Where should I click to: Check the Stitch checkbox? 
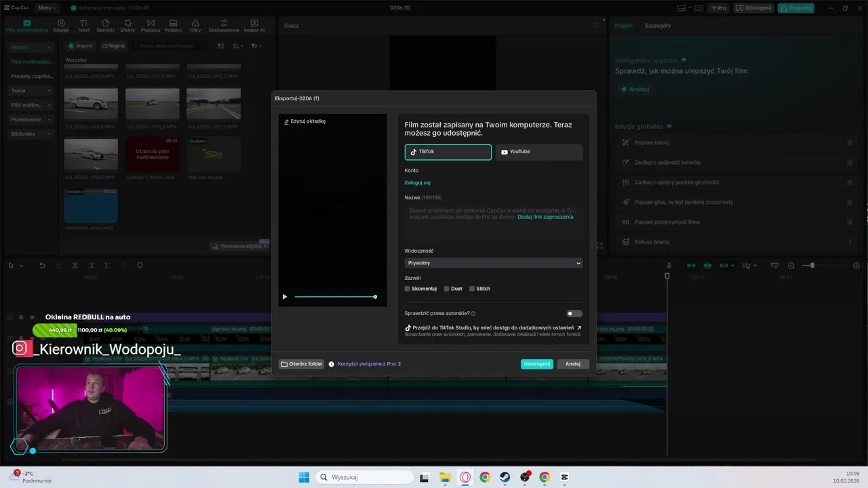472,289
